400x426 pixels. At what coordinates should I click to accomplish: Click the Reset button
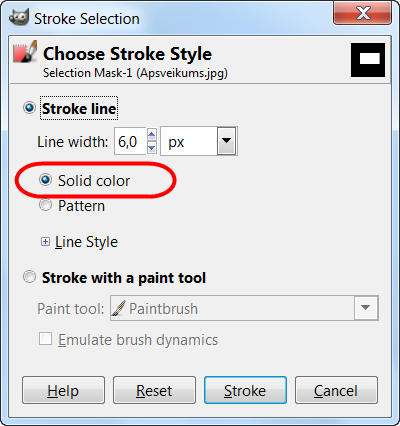[x=154, y=390]
